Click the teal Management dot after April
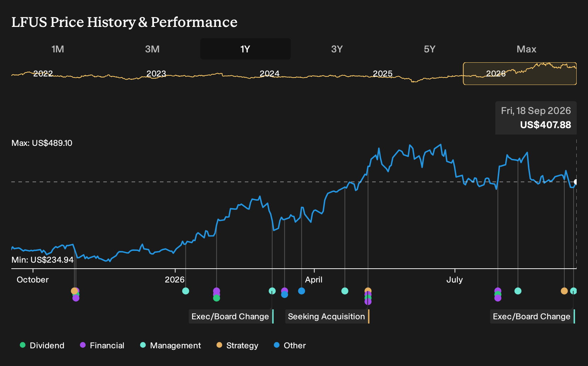Screen dimensions: 588x366 (x=345, y=291)
